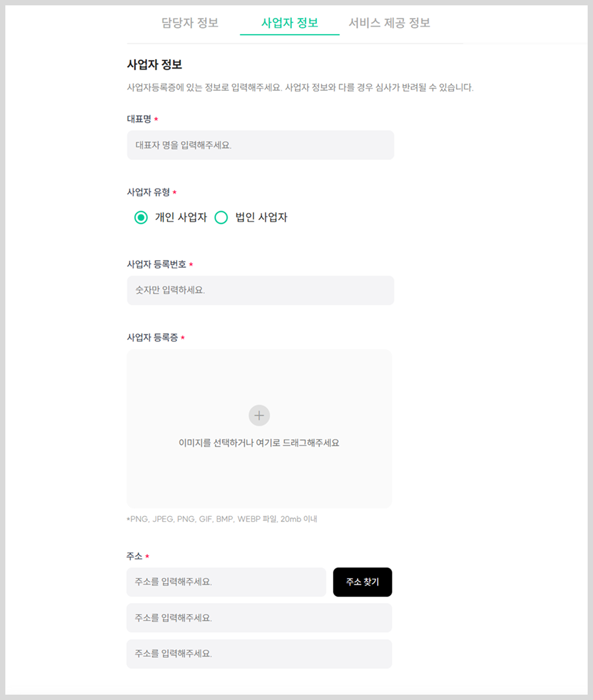Image resolution: width=593 pixels, height=700 pixels.
Task: Select the 법인 사업자 radio button
Action: click(221, 217)
